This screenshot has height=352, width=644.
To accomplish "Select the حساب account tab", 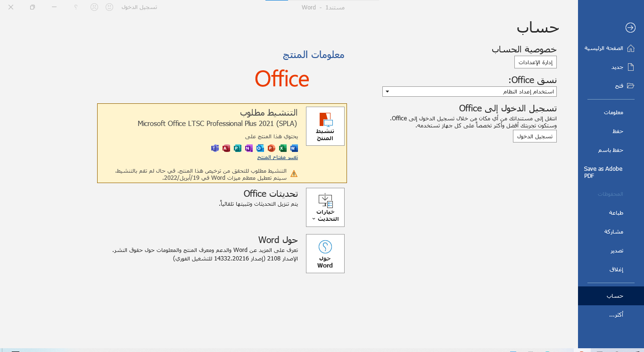I will pos(611,296).
